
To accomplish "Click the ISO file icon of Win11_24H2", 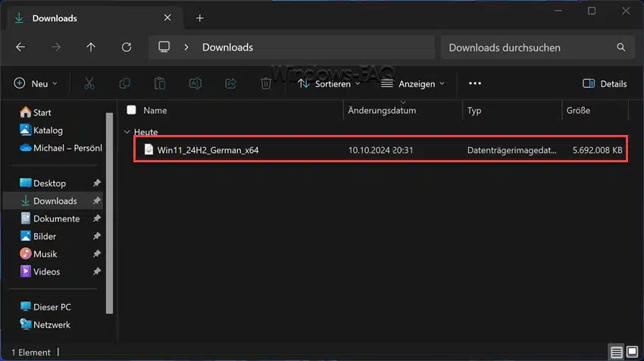I will point(148,149).
